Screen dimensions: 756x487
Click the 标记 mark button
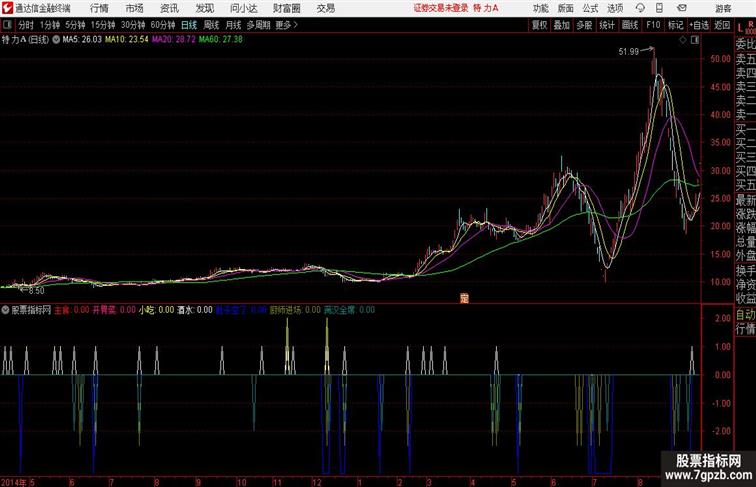pos(675,25)
